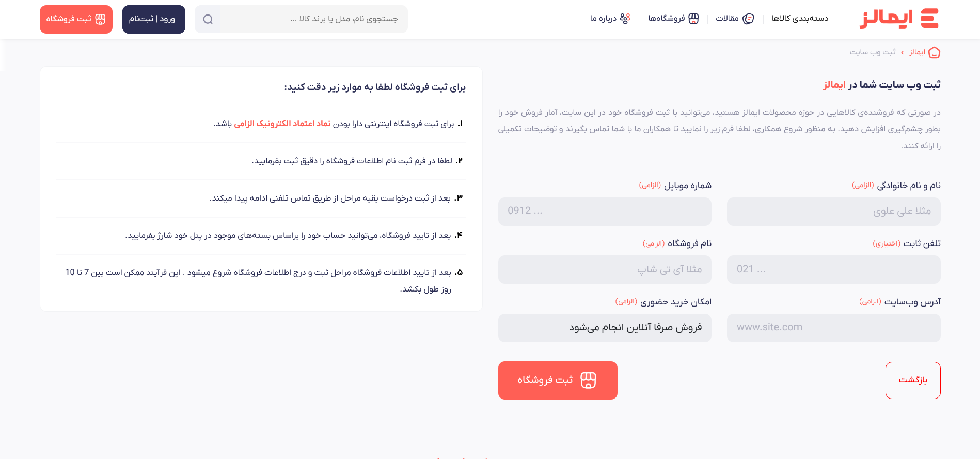This screenshot has width=980, height=459.
Task: Open the in-person purchase (امکان خرید حضوری) dropdown
Action: pos(605,328)
